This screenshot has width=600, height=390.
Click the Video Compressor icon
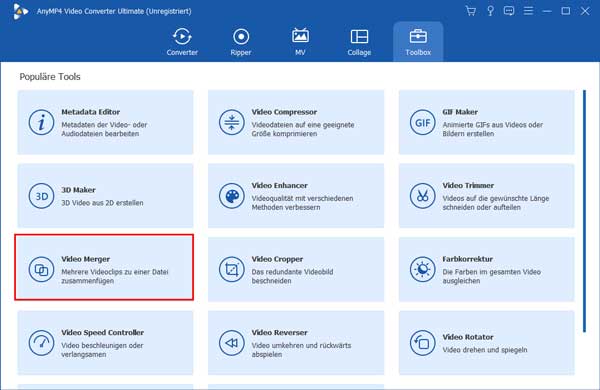[232, 122]
